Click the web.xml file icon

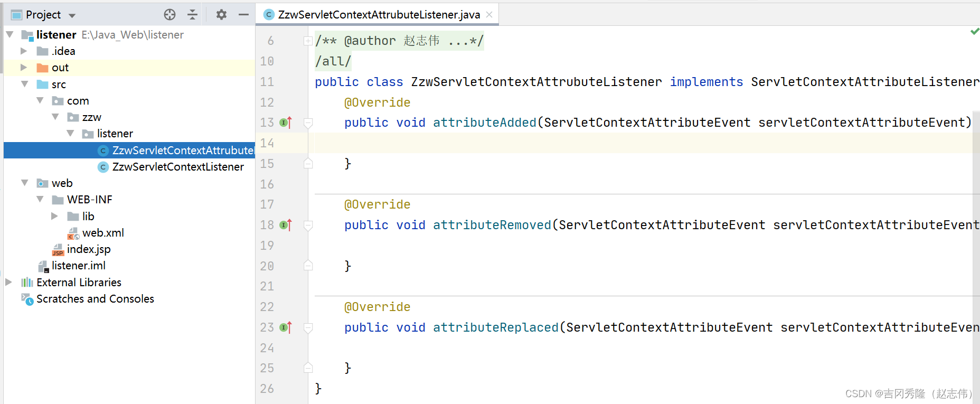pyautogui.click(x=73, y=233)
